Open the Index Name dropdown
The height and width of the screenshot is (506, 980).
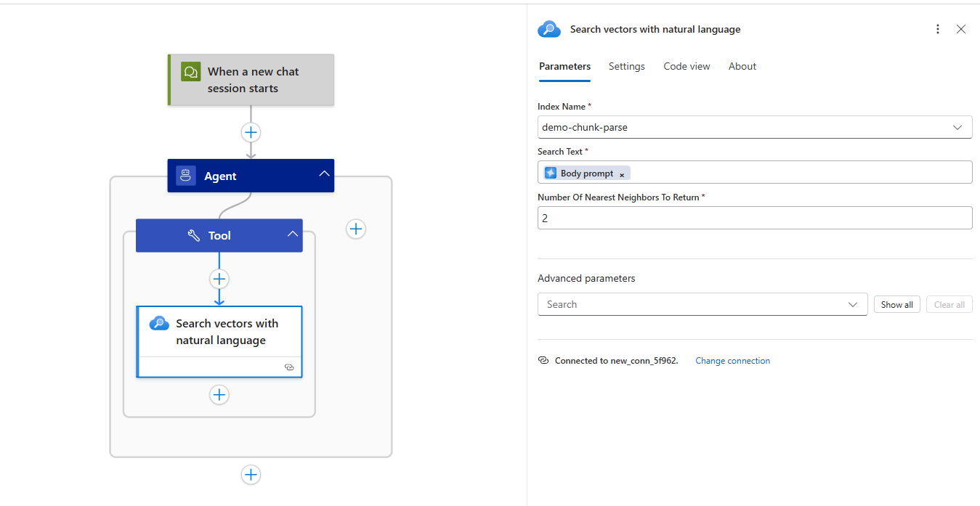pos(957,127)
